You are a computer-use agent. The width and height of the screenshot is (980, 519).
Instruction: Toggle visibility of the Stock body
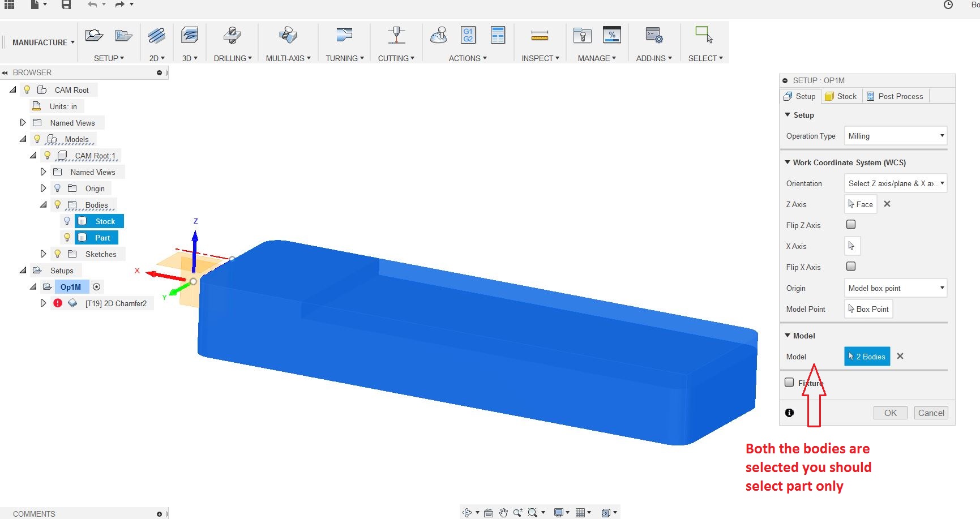point(67,221)
